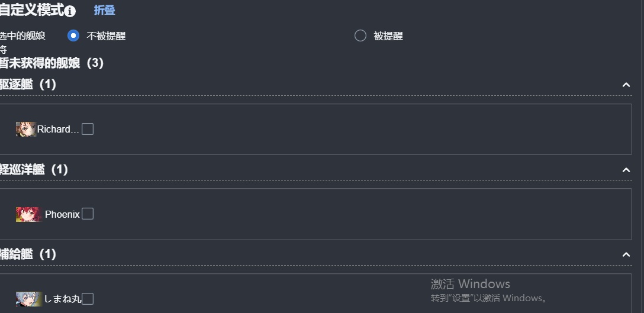Screen dimensions: 644x313
Task: Click the Phoenix name label
Action: coord(62,214)
